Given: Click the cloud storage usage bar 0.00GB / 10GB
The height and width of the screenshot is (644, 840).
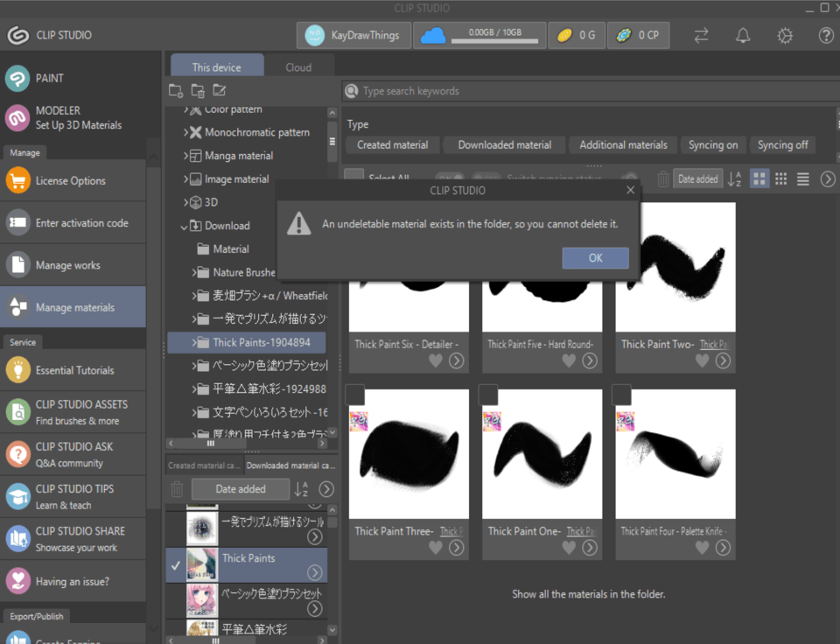Looking at the screenshot, I should coord(494,35).
